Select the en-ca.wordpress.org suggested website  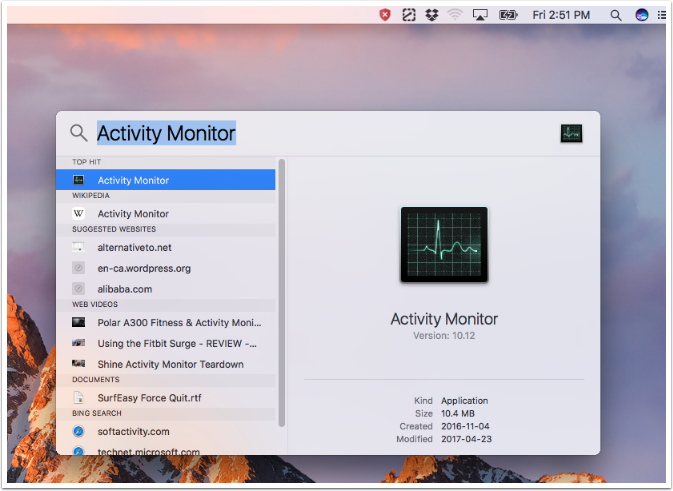tap(166, 268)
